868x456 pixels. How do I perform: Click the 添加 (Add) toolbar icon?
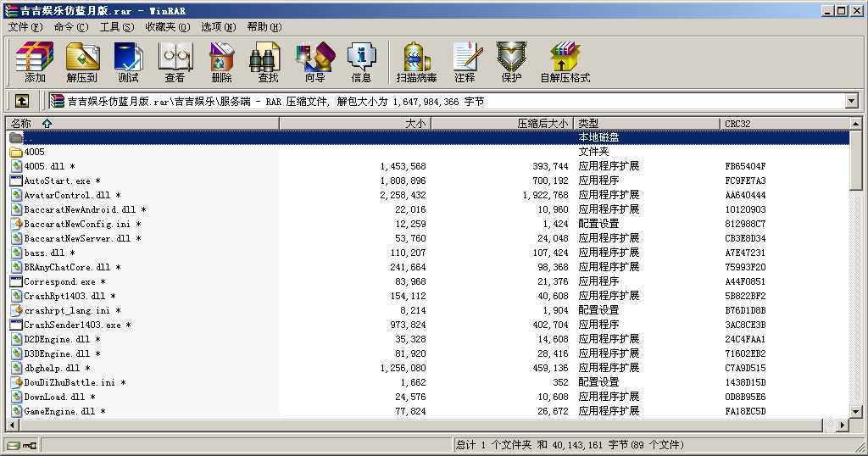(x=35, y=62)
